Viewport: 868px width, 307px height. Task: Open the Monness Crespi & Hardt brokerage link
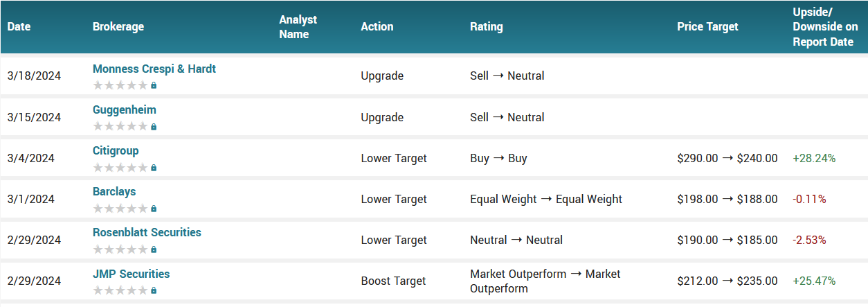click(154, 69)
